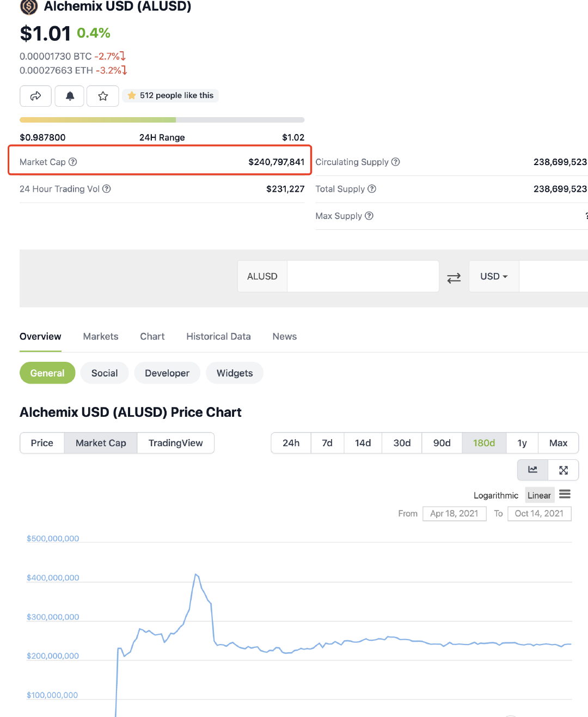Screen dimensions: 588x717
Task: Click Circulating Supply info question icon
Action: click(396, 162)
